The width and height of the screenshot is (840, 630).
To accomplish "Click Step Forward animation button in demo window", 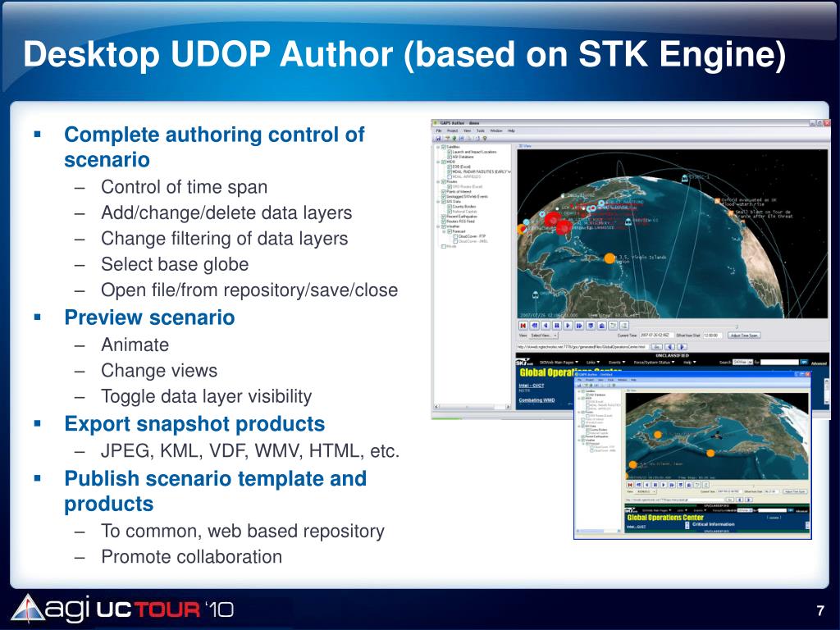I will click(x=579, y=326).
